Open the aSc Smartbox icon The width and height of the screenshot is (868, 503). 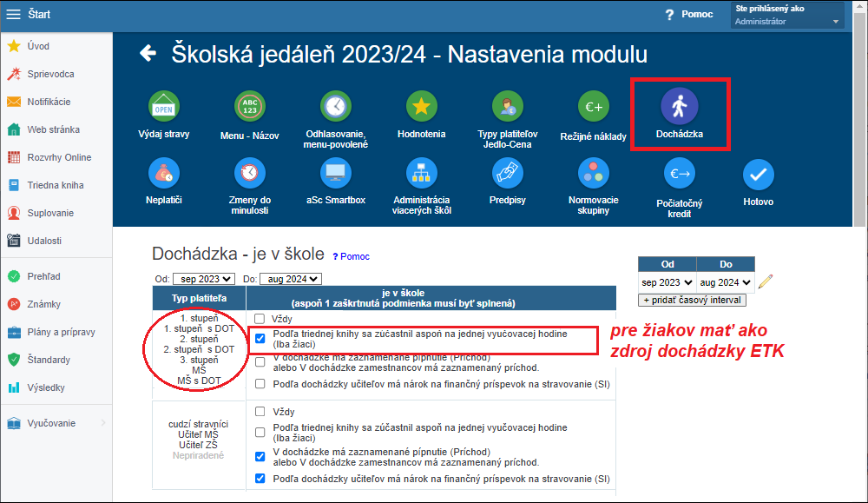(x=335, y=173)
